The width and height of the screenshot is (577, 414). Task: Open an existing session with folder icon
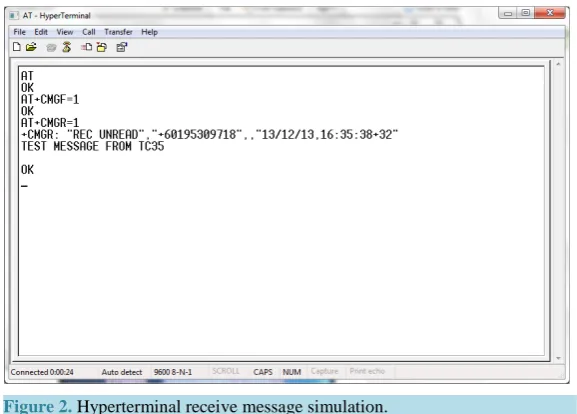(31, 47)
